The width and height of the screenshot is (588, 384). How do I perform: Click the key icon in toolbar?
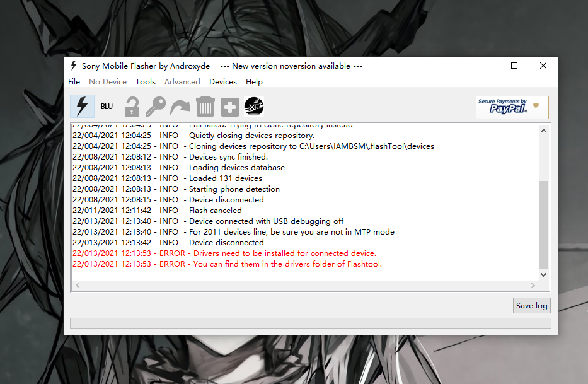click(156, 106)
